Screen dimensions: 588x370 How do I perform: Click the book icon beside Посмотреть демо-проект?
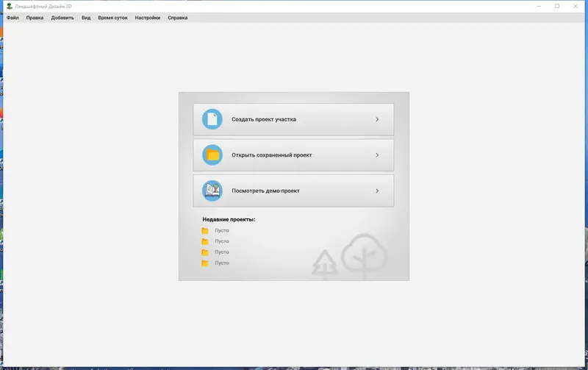212,191
